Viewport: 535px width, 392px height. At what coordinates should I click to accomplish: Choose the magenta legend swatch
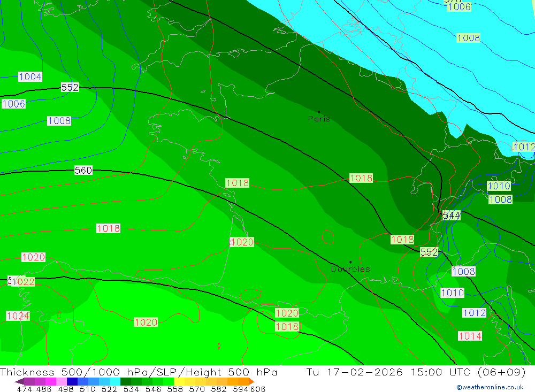51,381
